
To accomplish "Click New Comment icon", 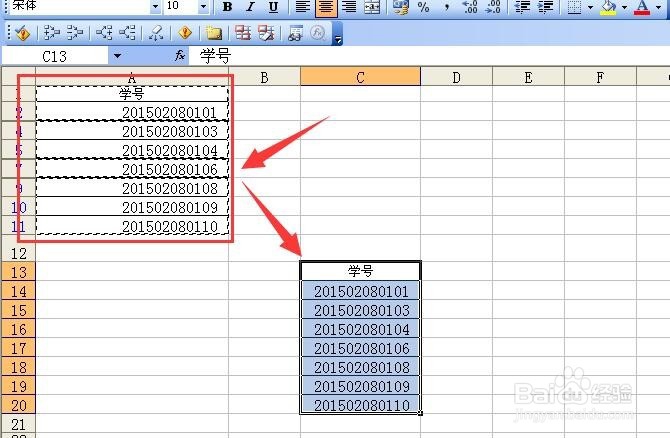I will tap(214, 33).
